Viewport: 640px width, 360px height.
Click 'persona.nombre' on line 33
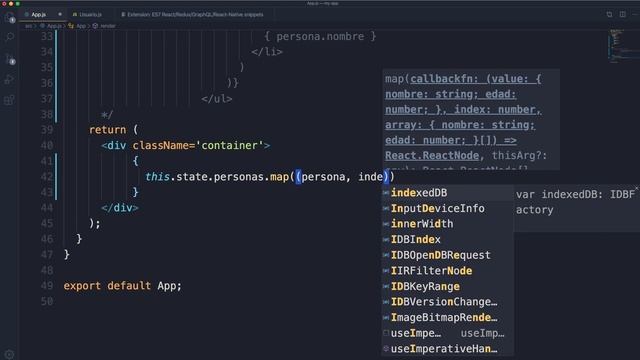click(x=320, y=36)
